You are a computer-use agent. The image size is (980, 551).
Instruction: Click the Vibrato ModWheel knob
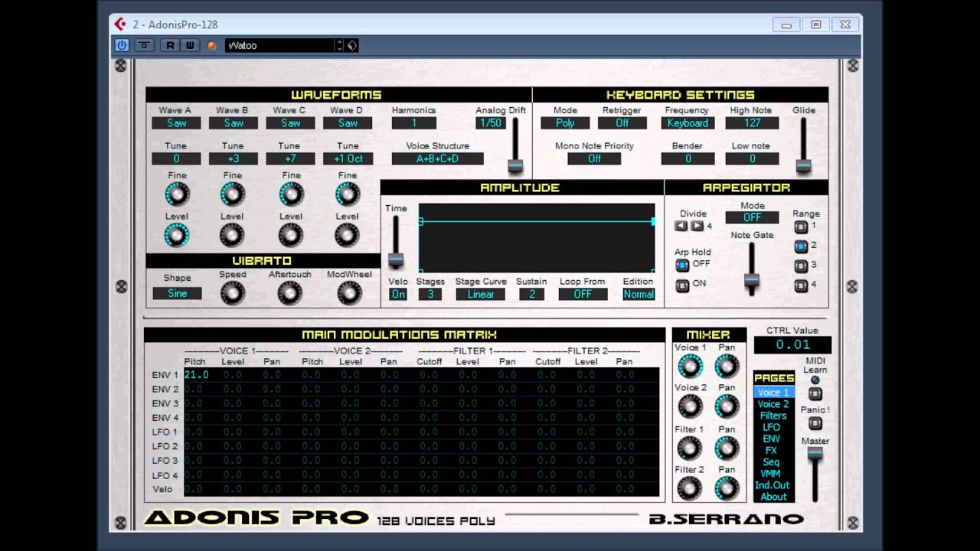349,292
